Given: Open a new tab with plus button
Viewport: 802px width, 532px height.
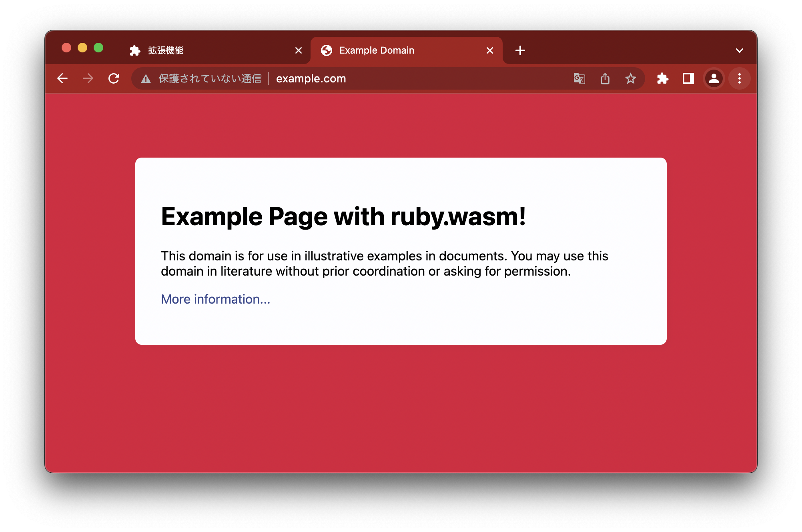Looking at the screenshot, I should (520, 50).
